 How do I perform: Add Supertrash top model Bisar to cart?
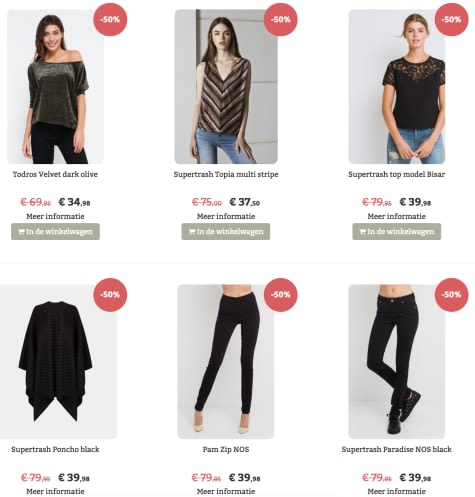click(x=397, y=232)
